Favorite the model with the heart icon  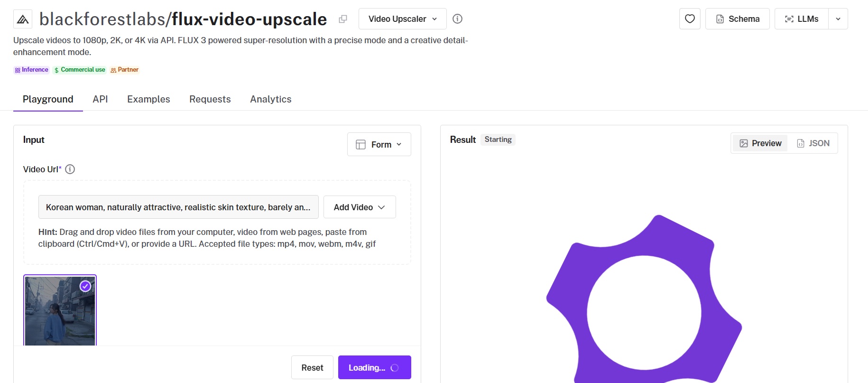(x=690, y=19)
